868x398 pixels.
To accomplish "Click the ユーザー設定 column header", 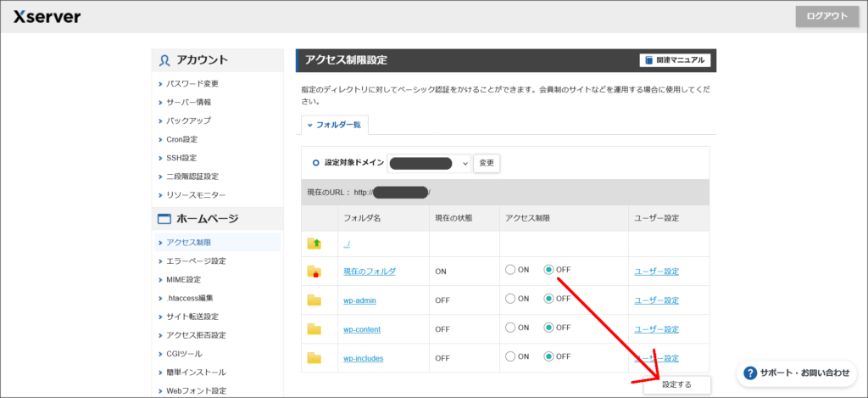I will coord(657,218).
